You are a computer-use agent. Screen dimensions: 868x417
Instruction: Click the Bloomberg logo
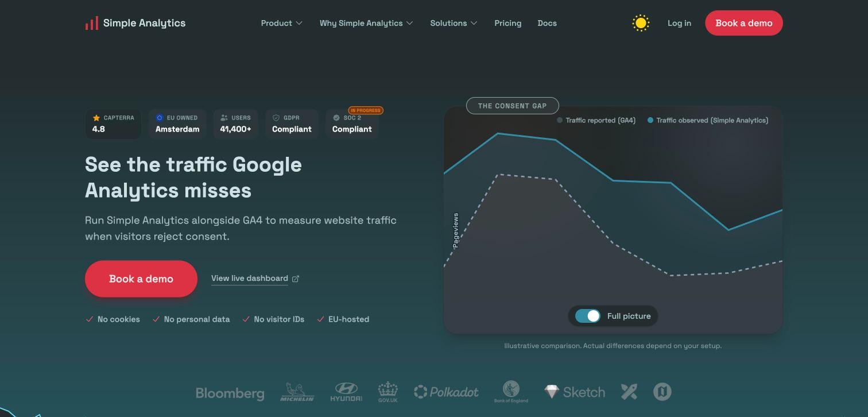click(x=230, y=393)
